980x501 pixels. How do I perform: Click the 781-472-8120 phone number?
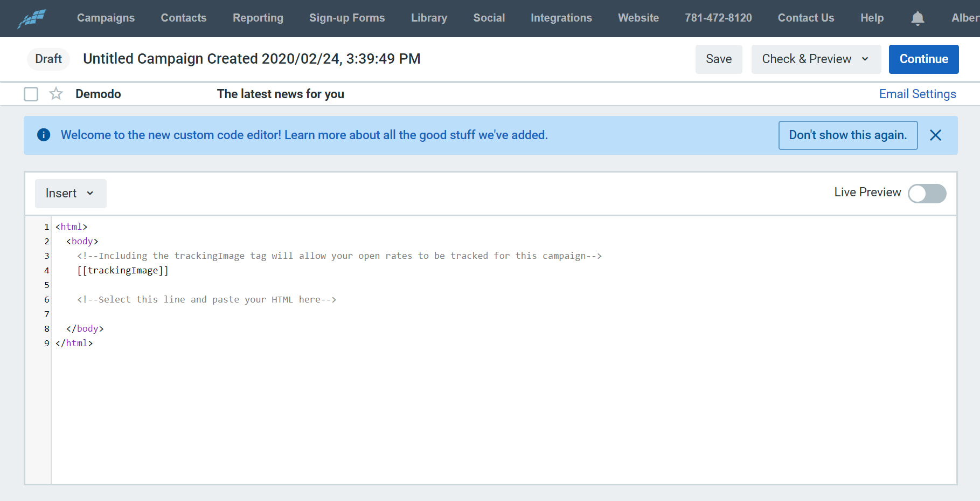tap(718, 18)
